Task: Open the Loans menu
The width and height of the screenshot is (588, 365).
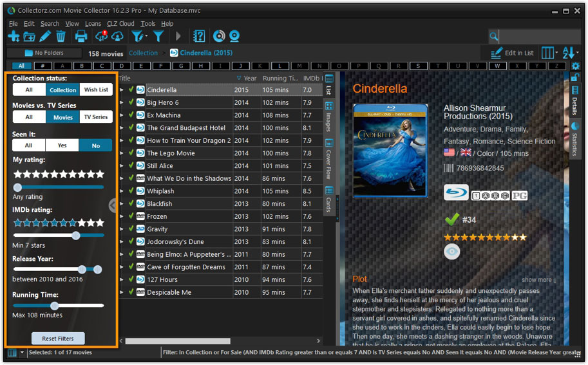Action: coord(93,24)
